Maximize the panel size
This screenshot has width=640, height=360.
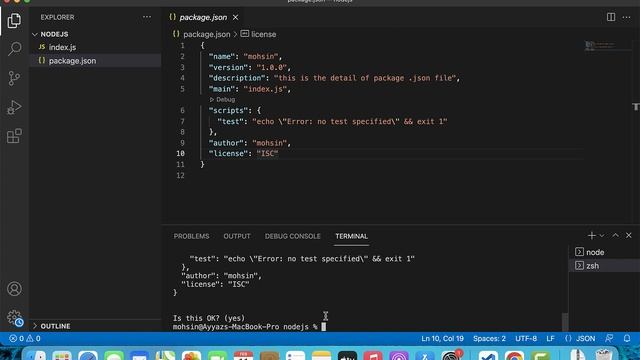616,236
